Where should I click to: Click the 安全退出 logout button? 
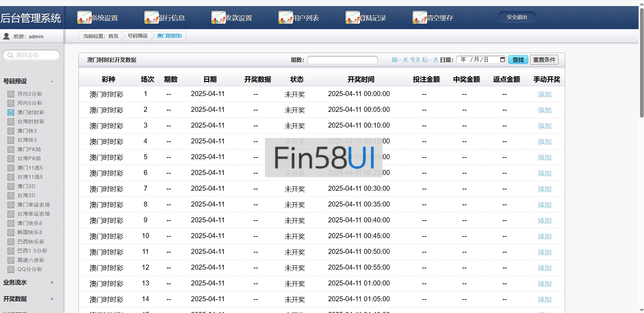(517, 17)
